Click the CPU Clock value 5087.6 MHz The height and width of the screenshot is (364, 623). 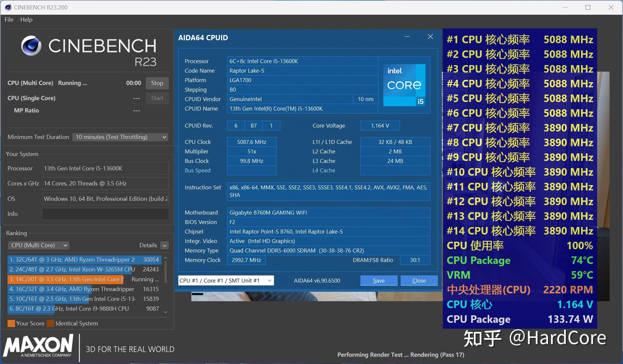[251, 142]
